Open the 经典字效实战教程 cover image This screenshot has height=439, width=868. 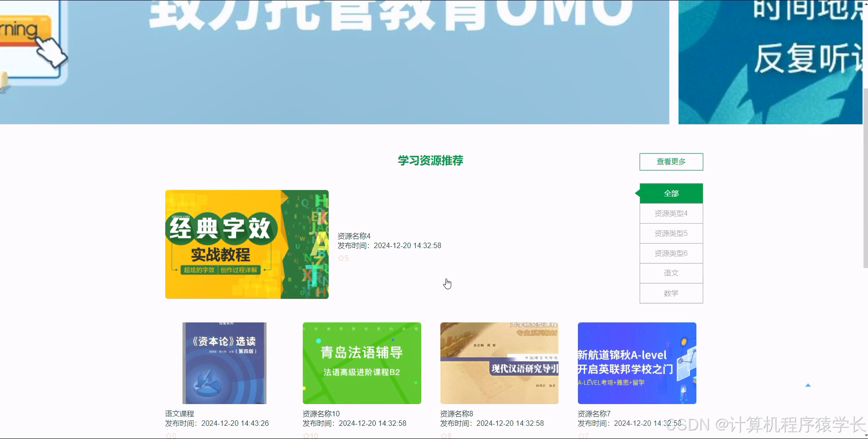[246, 244]
